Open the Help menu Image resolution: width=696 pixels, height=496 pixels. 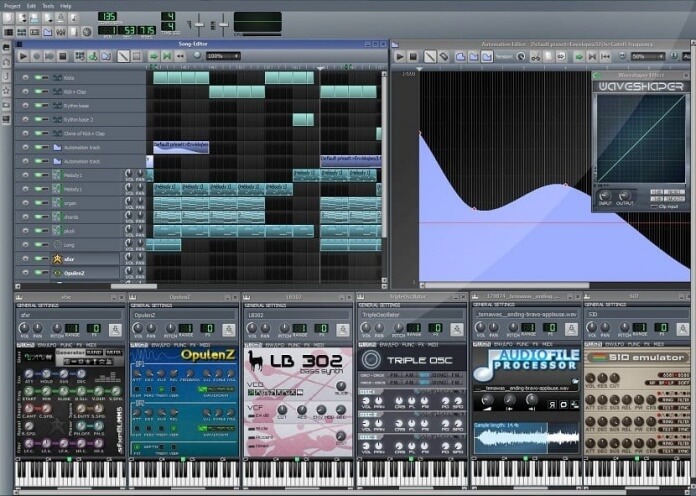[x=66, y=6]
